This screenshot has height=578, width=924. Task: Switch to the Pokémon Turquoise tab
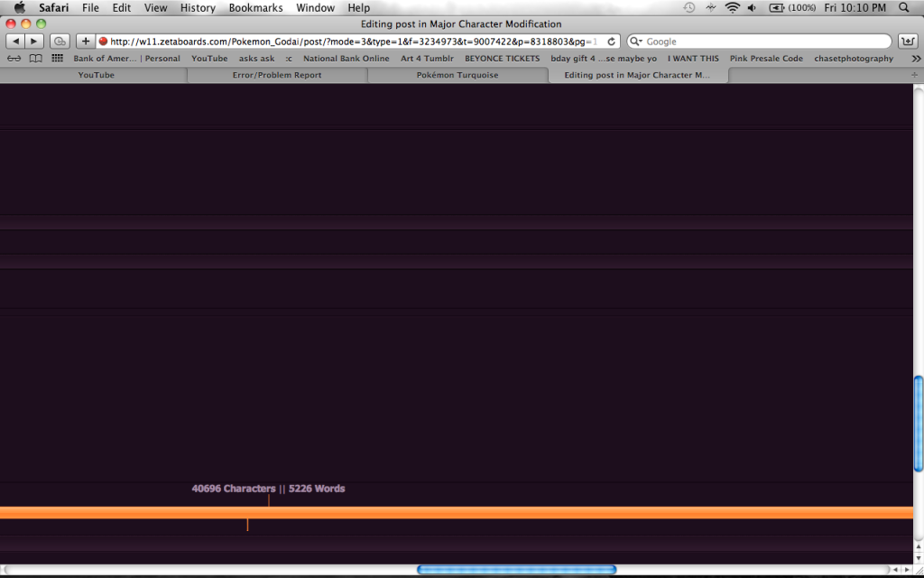coord(457,76)
